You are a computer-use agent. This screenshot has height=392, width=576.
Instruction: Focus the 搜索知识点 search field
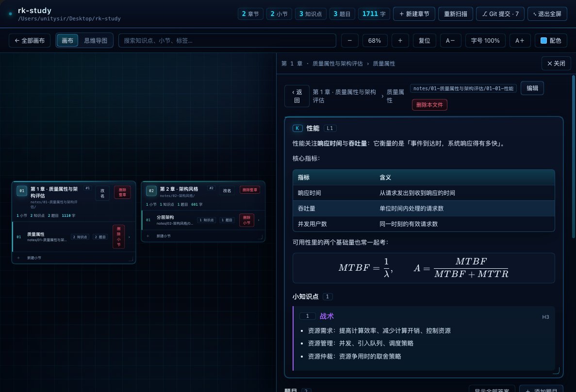click(227, 40)
